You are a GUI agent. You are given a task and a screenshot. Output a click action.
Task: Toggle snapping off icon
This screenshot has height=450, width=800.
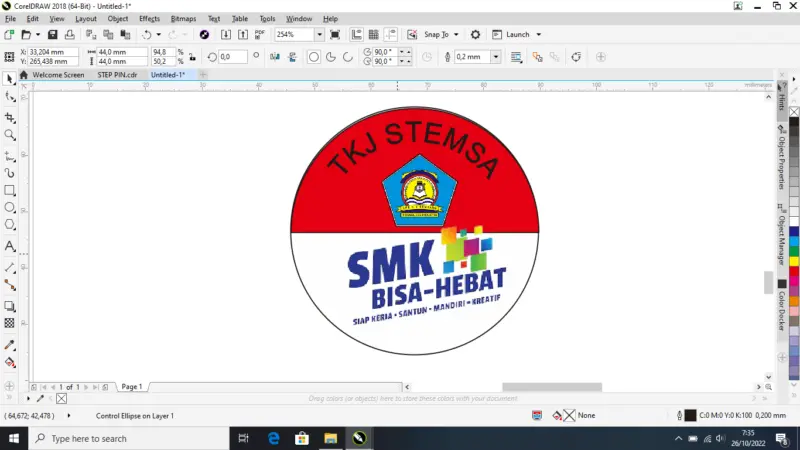412,35
